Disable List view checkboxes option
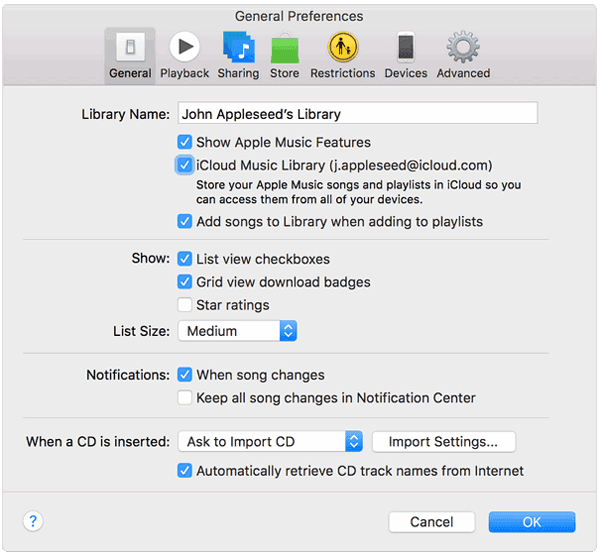The width and height of the screenshot is (600, 555). (184, 259)
